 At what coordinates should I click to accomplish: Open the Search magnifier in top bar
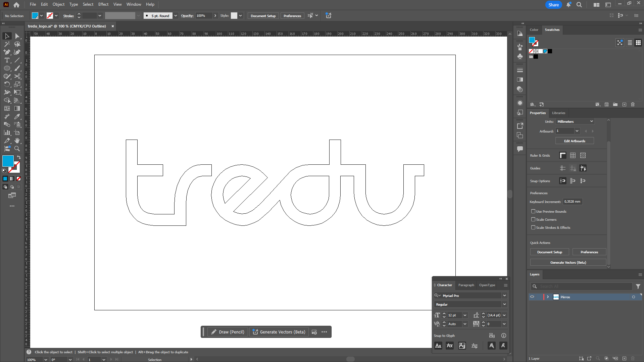(x=579, y=5)
